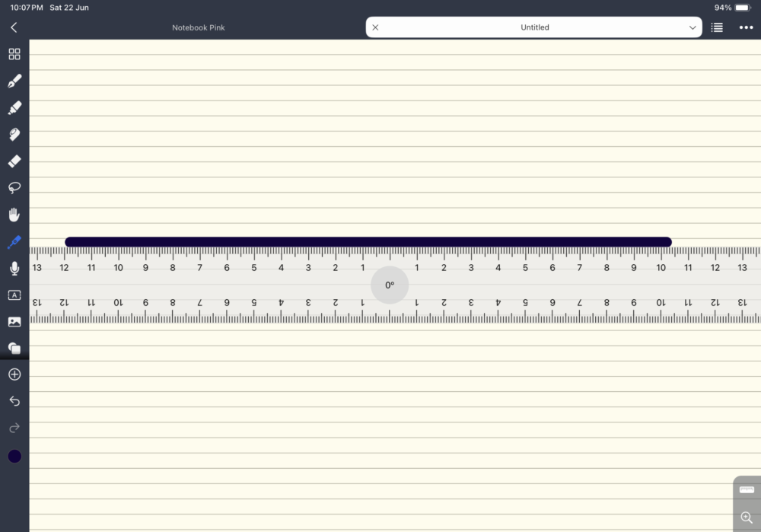The width and height of the screenshot is (761, 532).
Task: Toggle off the active Ruler tool
Action: pyautogui.click(x=14, y=242)
